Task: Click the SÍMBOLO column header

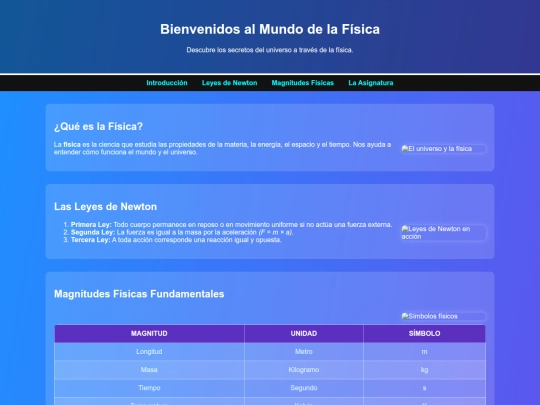Action: pyautogui.click(x=424, y=333)
